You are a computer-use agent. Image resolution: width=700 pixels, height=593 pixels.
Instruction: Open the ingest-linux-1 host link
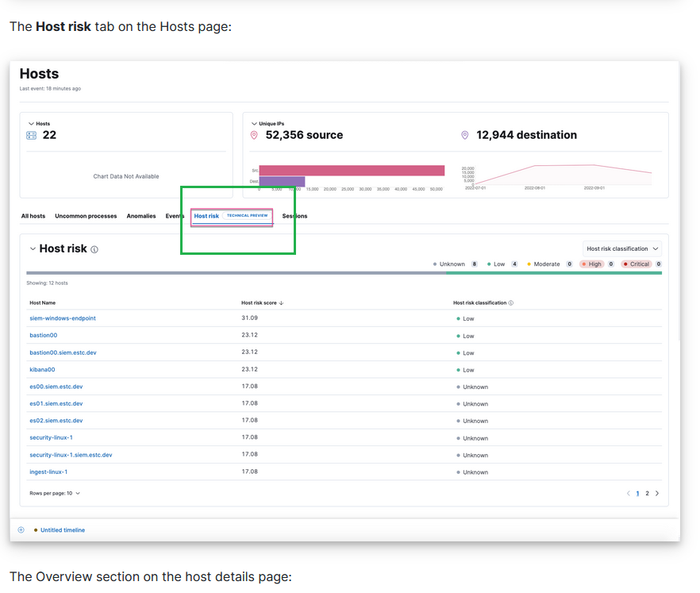(48, 472)
